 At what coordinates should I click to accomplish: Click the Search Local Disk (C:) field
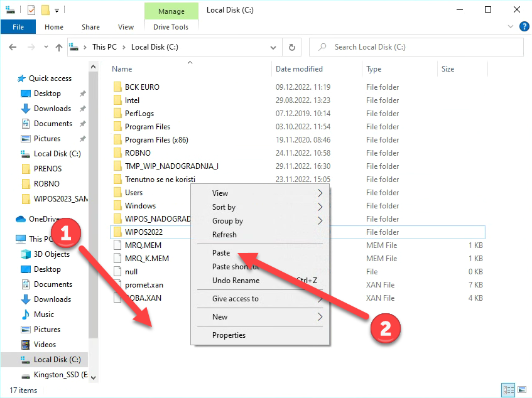tap(421, 47)
